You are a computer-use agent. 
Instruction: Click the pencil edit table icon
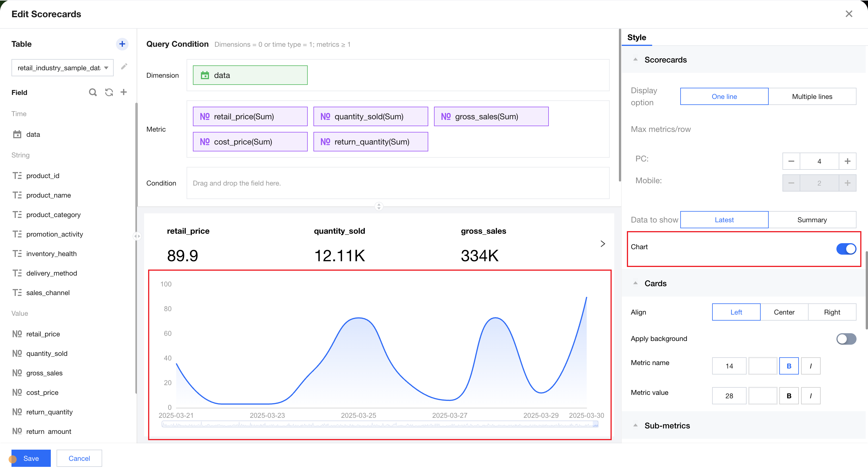coord(124,66)
